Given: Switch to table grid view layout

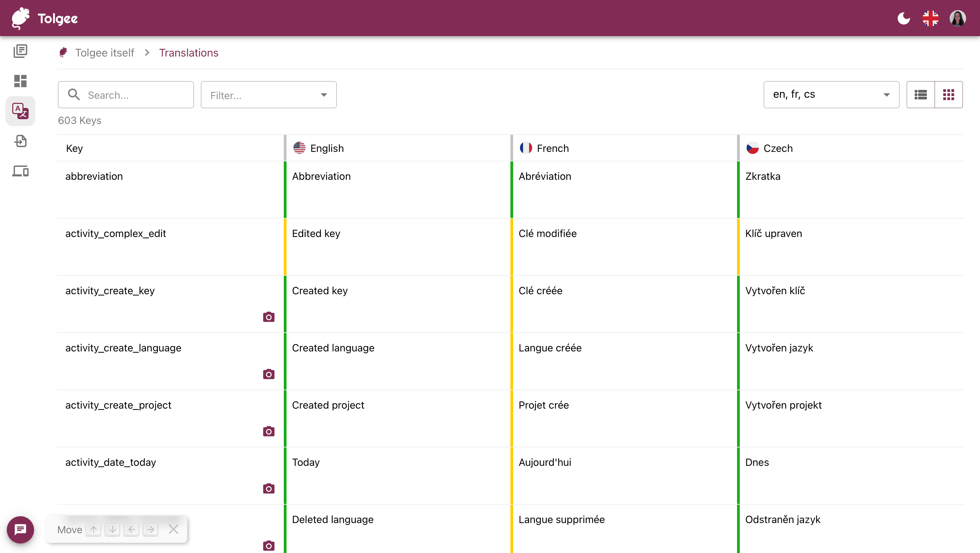Looking at the screenshot, I should pyautogui.click(x=949, y=94).
